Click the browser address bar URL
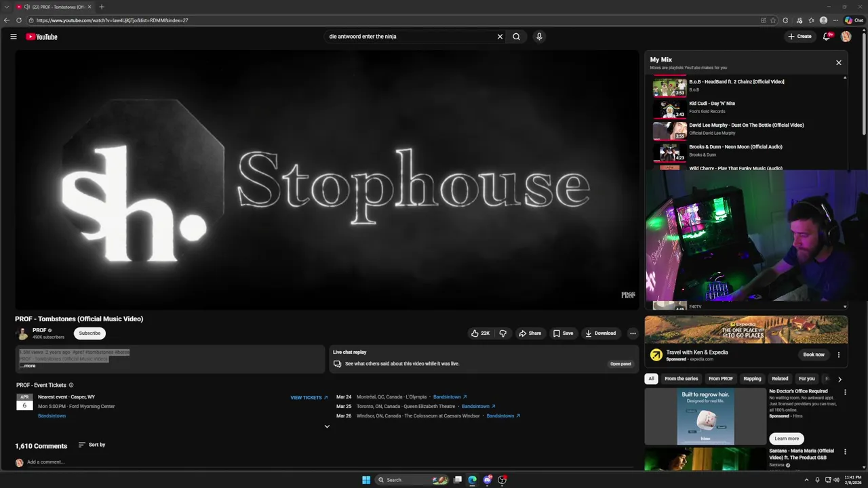Screen dimensions: 868x488 click(x=113, y=20)
